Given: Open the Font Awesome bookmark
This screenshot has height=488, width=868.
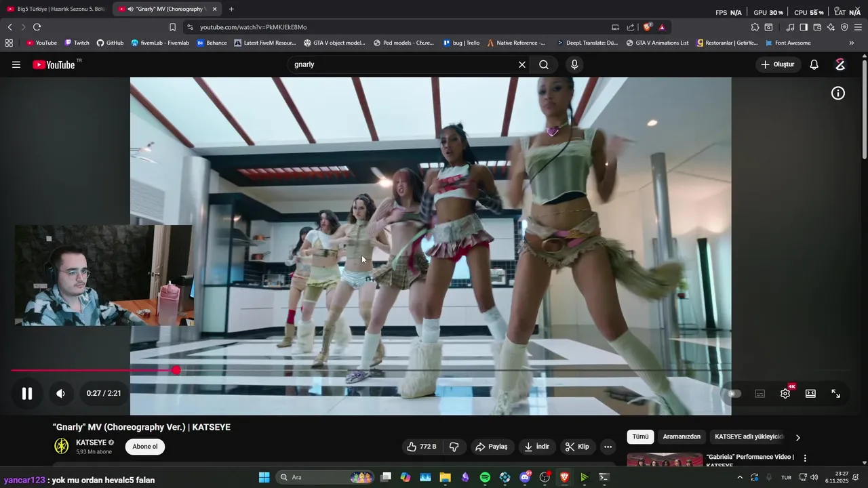Looking at the screenshot, I should click(788, 43).
